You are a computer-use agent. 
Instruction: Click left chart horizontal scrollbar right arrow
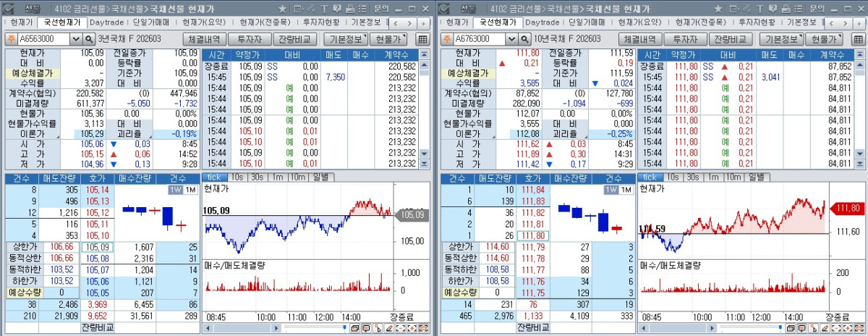point(277,328)
